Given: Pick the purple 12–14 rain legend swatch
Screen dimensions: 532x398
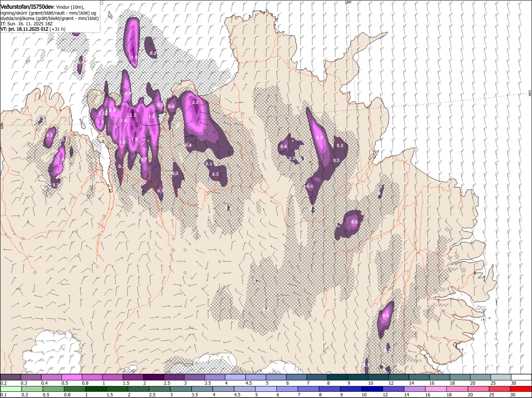Looking at the screenshot, I should [394, 389].
